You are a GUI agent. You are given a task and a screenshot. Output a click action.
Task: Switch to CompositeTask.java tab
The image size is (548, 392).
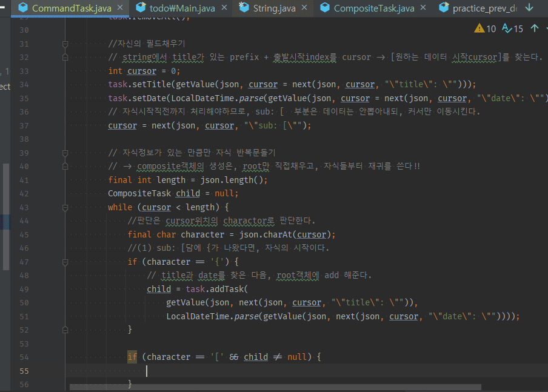[374, 8]
